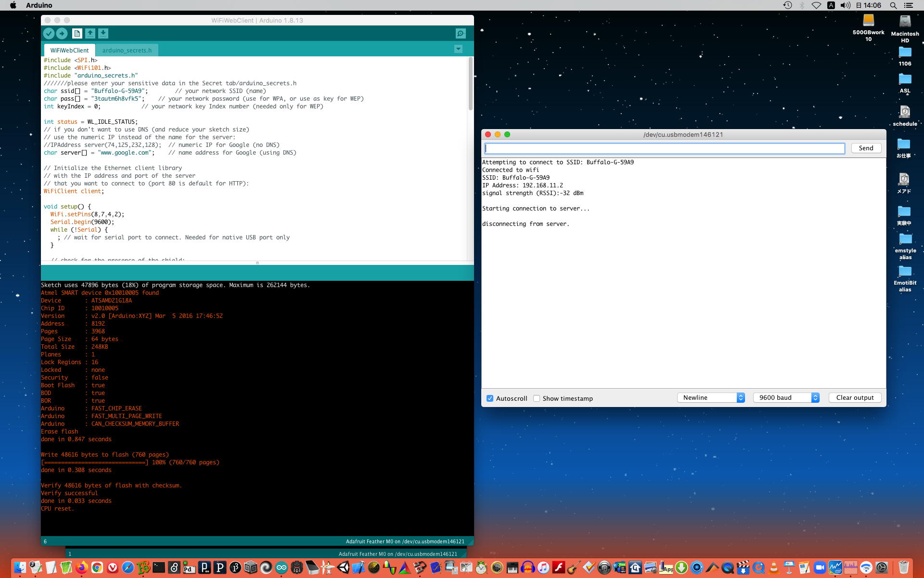This screenshot has height=578, width=924.
Task: Click the Save sketch down-arrow icon
Action: [x=103, y=33]
